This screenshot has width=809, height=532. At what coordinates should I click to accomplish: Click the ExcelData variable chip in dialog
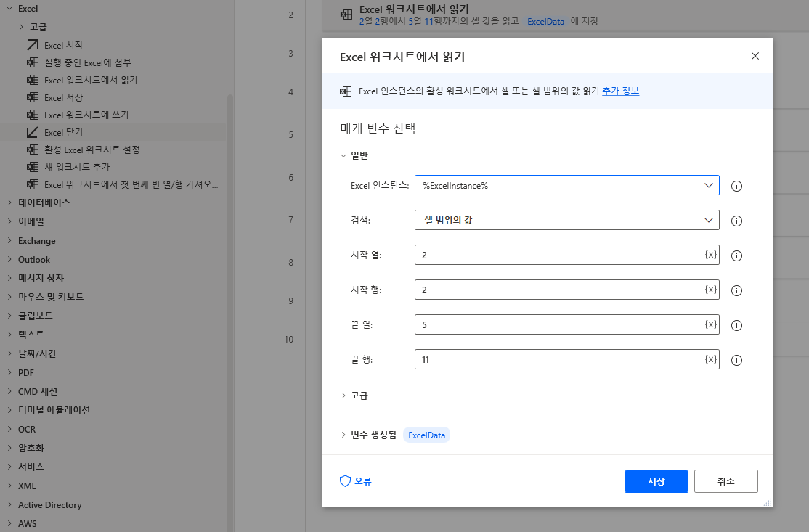[426, 435]
